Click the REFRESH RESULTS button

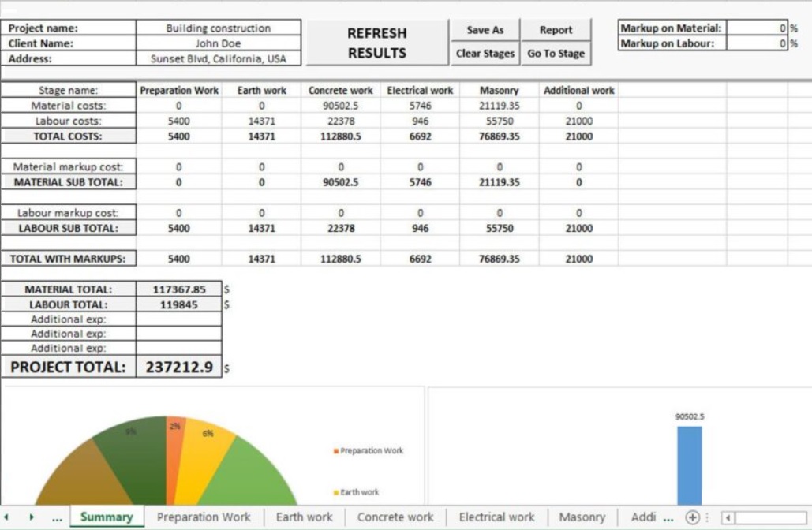(x=377, y=43)
